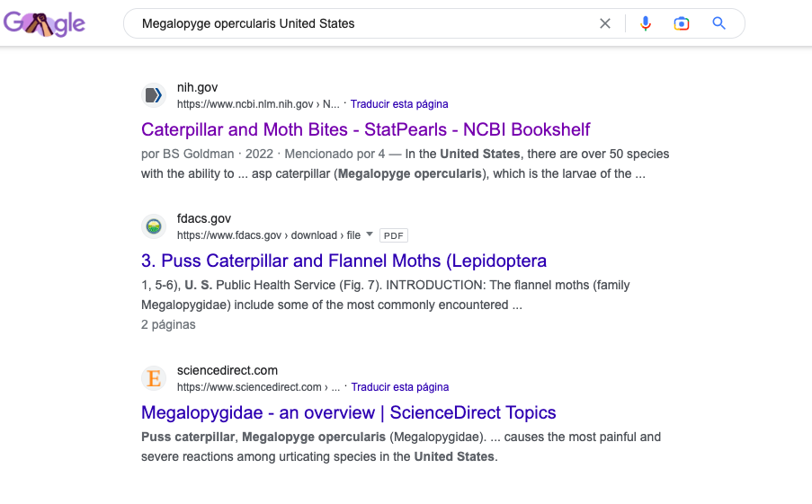The width and height of the screenshot is (812, 504).
Task: Click Traducir esta página for sciencedirect.com
Action: pyautogui.click(x=400, y=387)
